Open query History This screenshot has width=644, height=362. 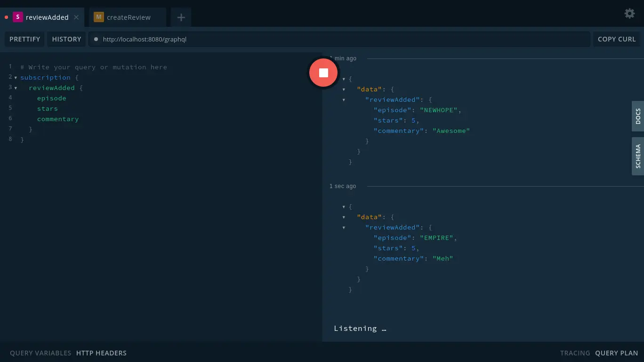click(66, 39)
